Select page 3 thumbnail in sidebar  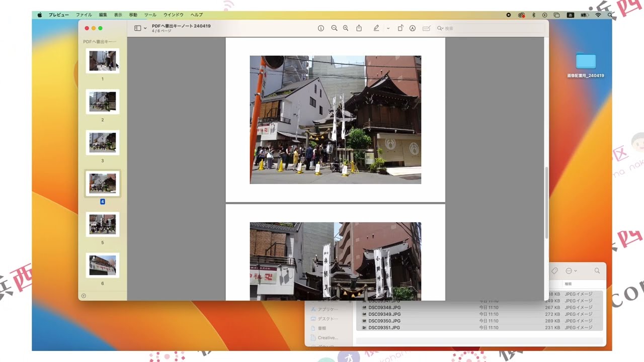pos(103,143)
